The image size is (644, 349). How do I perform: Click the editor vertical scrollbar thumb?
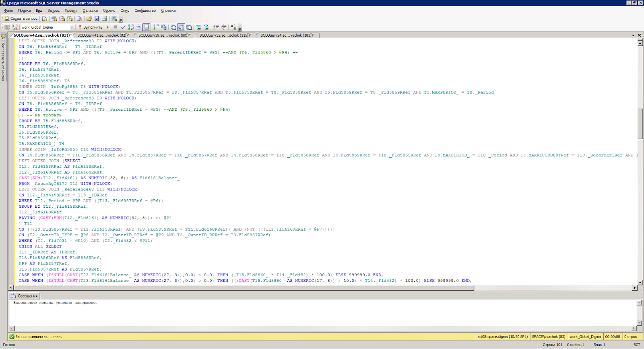640,124
